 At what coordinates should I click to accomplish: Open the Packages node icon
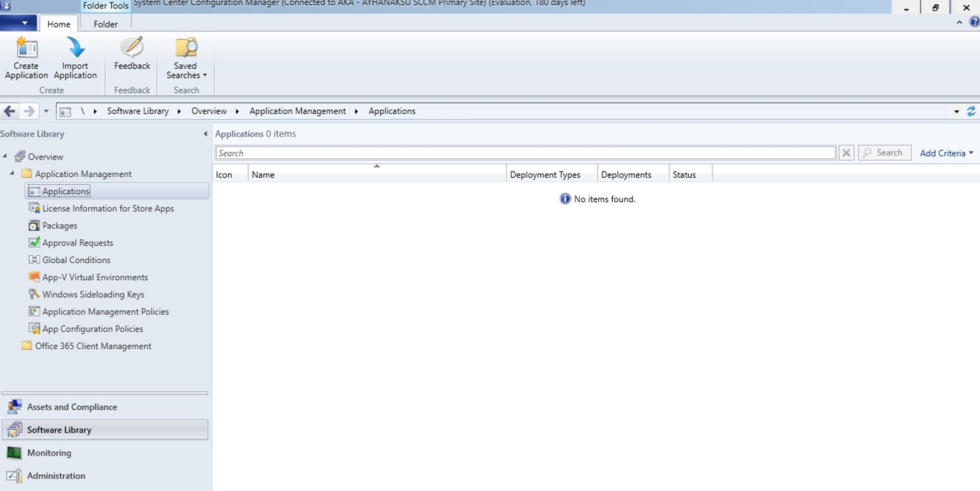pos(34,225)
